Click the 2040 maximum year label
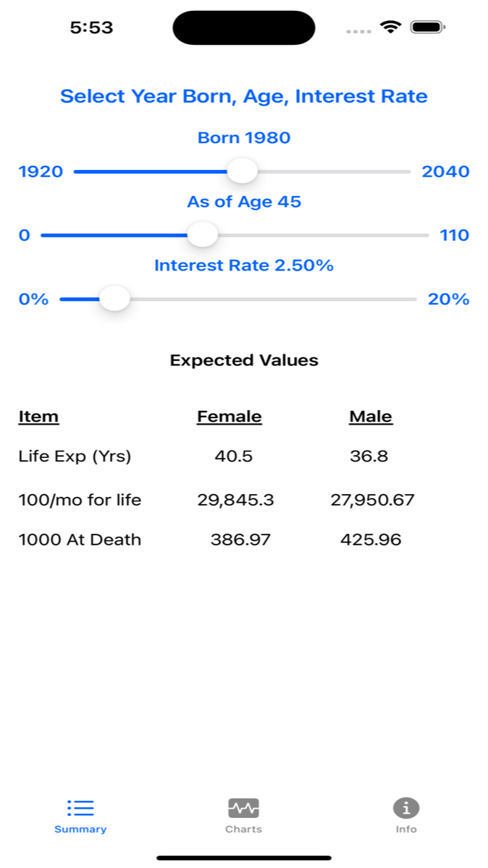 tap(445, 171)
